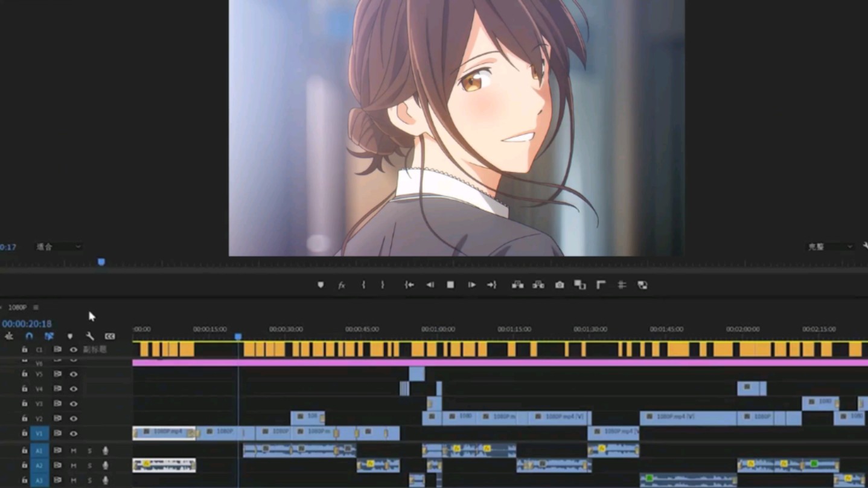
Task: Toggle rulers or guides button in transport bar
Action: pos(622,285)
